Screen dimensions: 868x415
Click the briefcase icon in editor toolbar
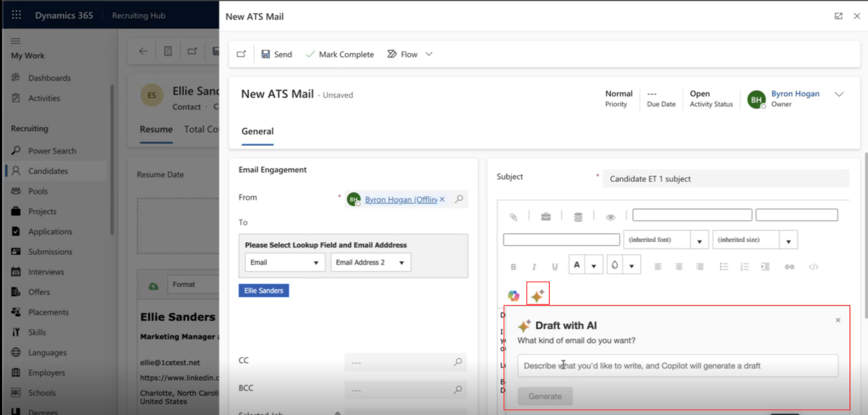pos(546,217)
